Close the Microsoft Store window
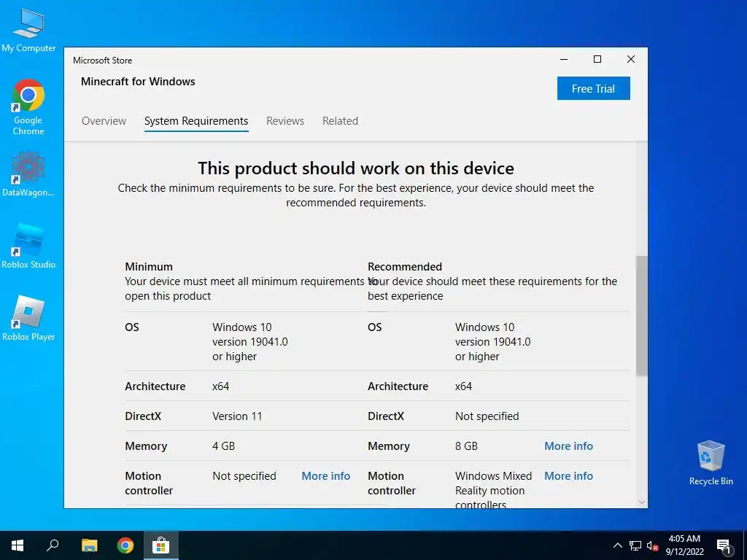 [631, 60]
